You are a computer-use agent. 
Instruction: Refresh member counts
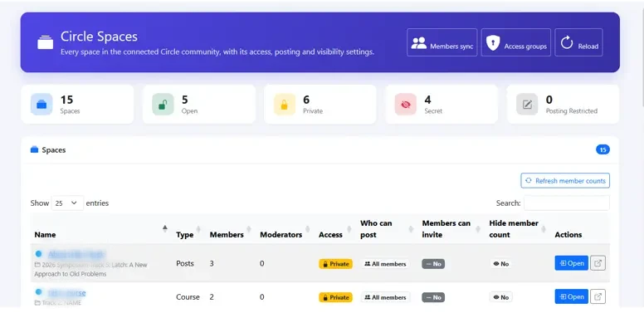565,181
